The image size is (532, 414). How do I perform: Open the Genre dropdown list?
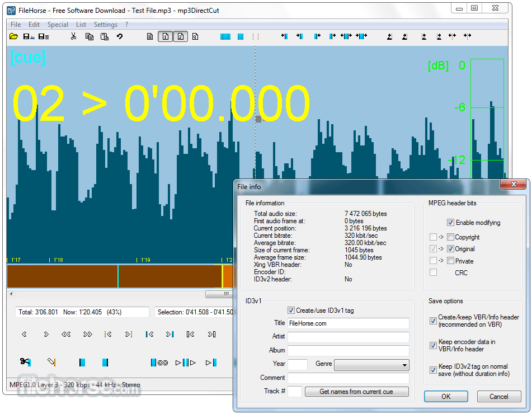pyautogui.click(x=371, y=365)
